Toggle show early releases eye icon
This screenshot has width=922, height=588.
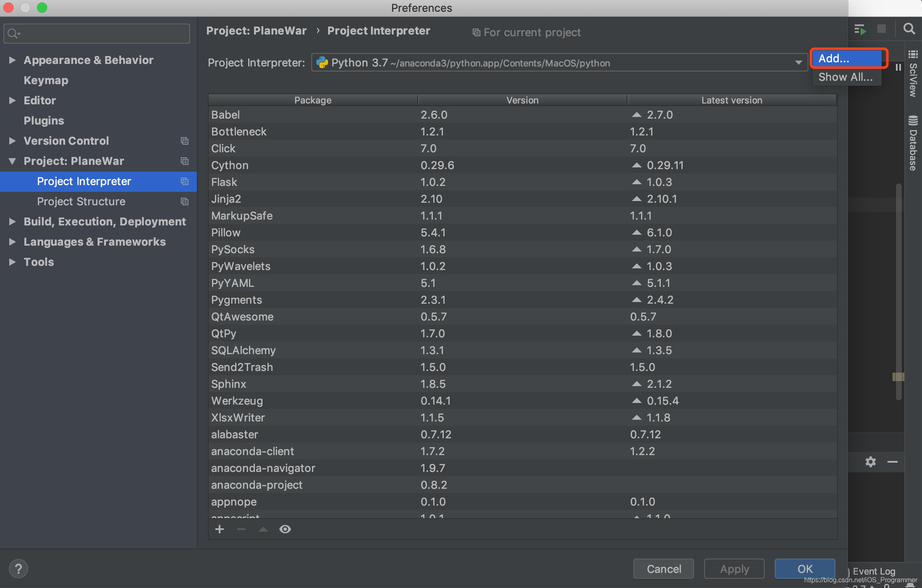[285, 529]
